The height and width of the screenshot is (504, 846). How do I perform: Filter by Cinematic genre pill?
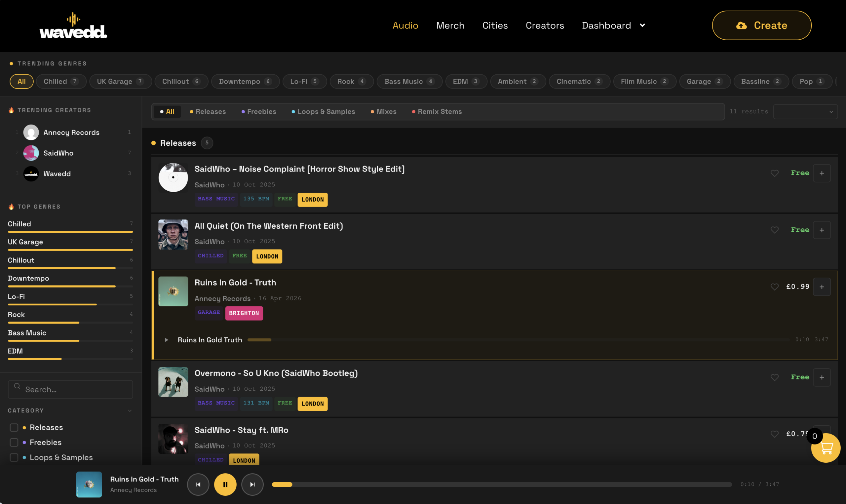(x=580, y=82)
